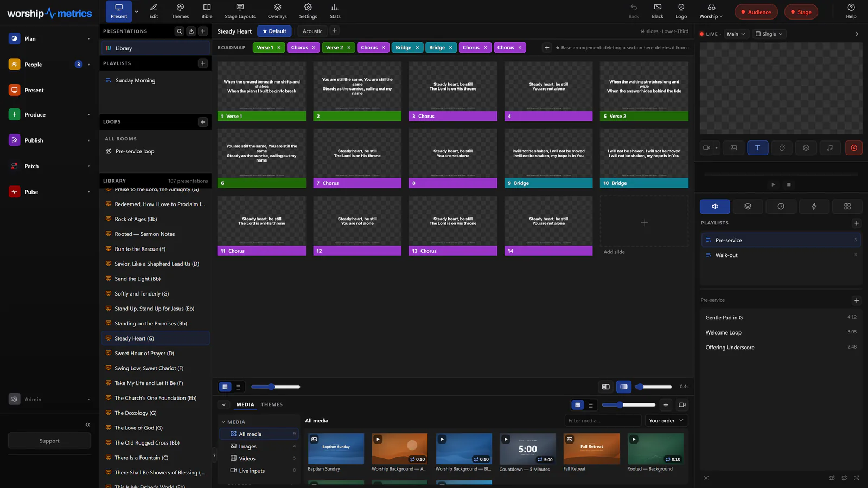Expand the Present button dropdown arrow

[136, 11]
